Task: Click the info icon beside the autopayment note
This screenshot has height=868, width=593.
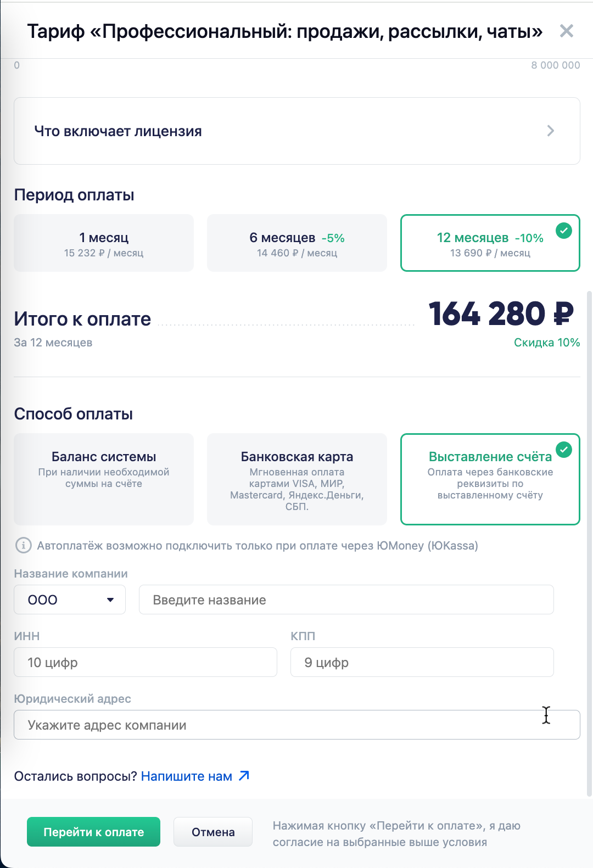Action: [23, 546]
